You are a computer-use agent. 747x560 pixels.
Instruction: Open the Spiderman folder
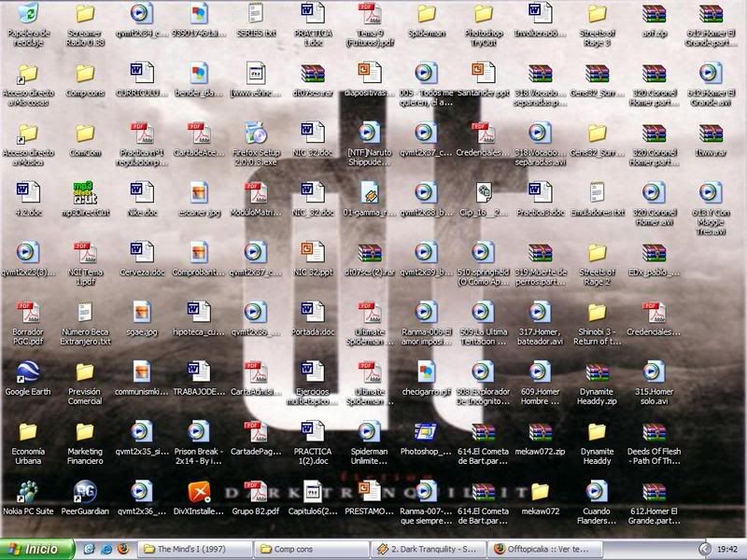coord(426,14)
